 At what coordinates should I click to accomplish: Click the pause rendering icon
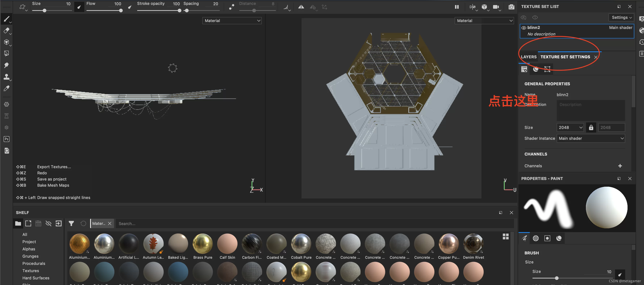(x=456, y=7)
